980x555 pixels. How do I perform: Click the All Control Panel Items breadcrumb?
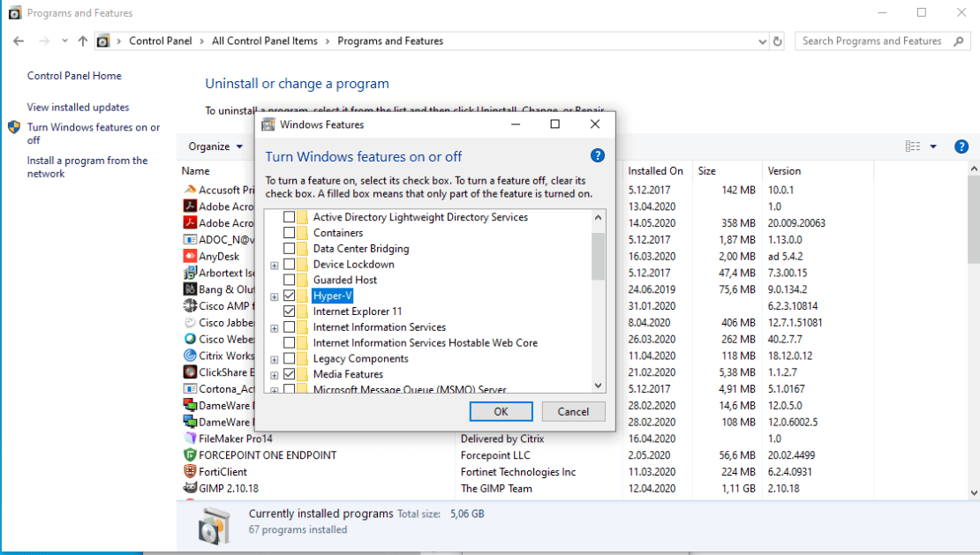[265, 41]
